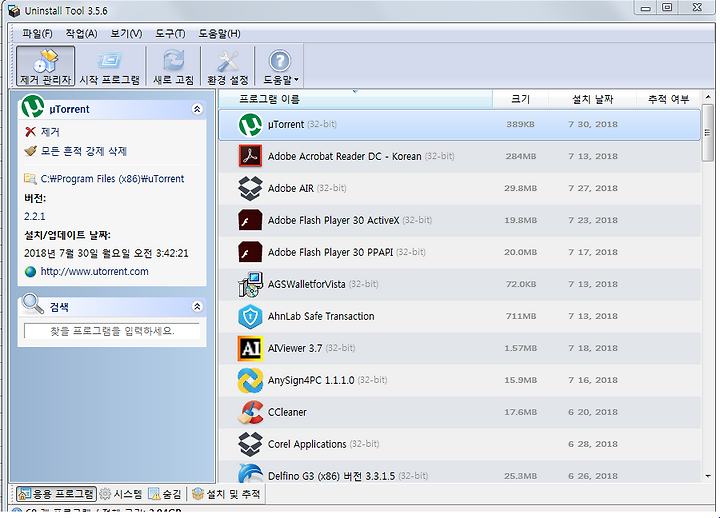720x518 pixels.
Task: Open the 도구(T) menu
Action: [x=170, y=34]
